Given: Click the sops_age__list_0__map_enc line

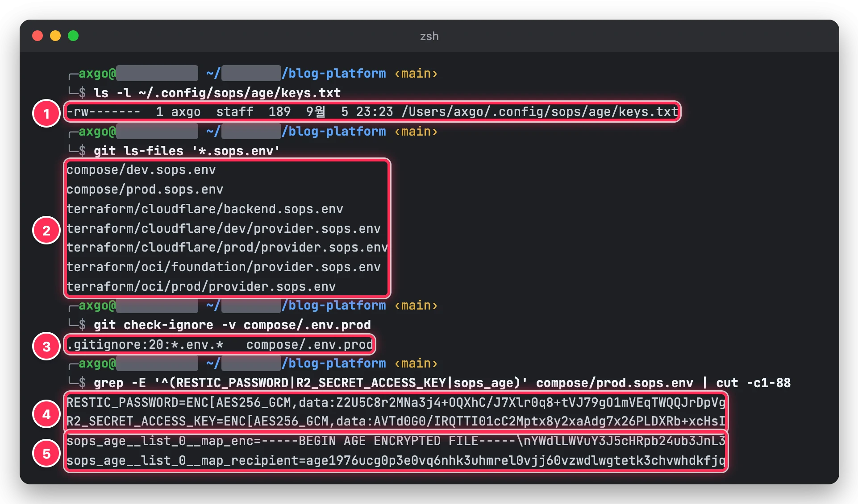Looking at the screenshot, I should point(396,441).
